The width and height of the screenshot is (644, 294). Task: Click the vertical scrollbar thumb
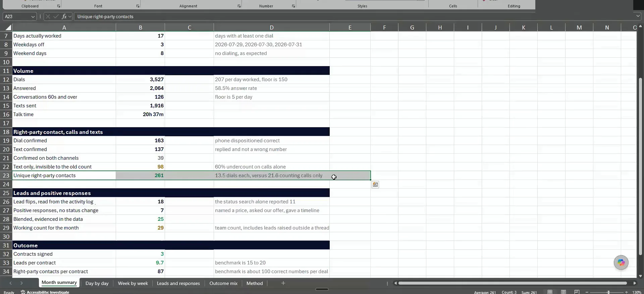(640, 166)
